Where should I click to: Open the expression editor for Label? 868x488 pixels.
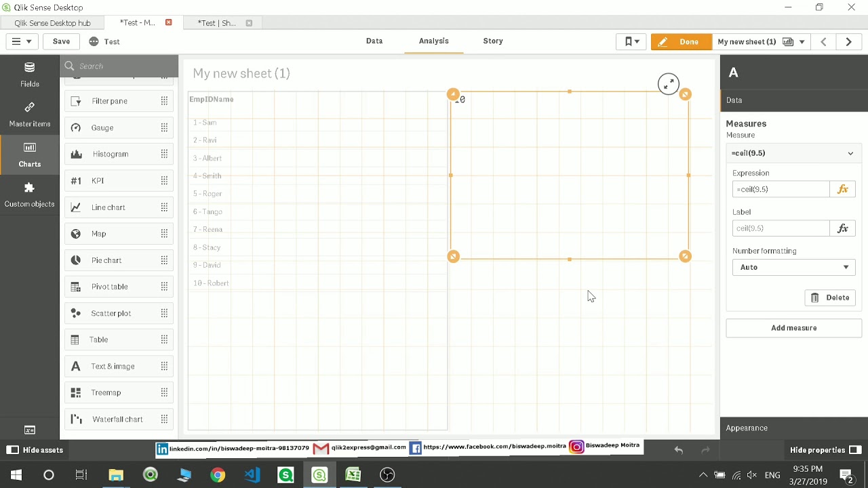click(842, 228)
